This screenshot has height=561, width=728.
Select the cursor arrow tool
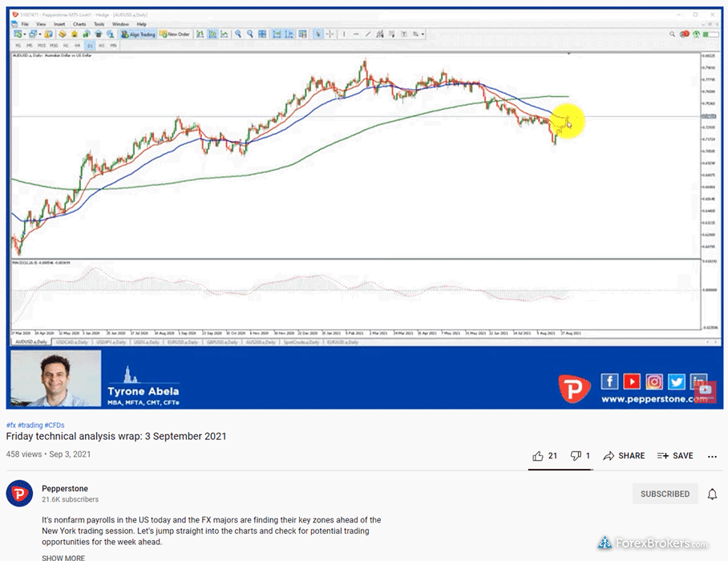pyautogui.click(x=317, y=34)
